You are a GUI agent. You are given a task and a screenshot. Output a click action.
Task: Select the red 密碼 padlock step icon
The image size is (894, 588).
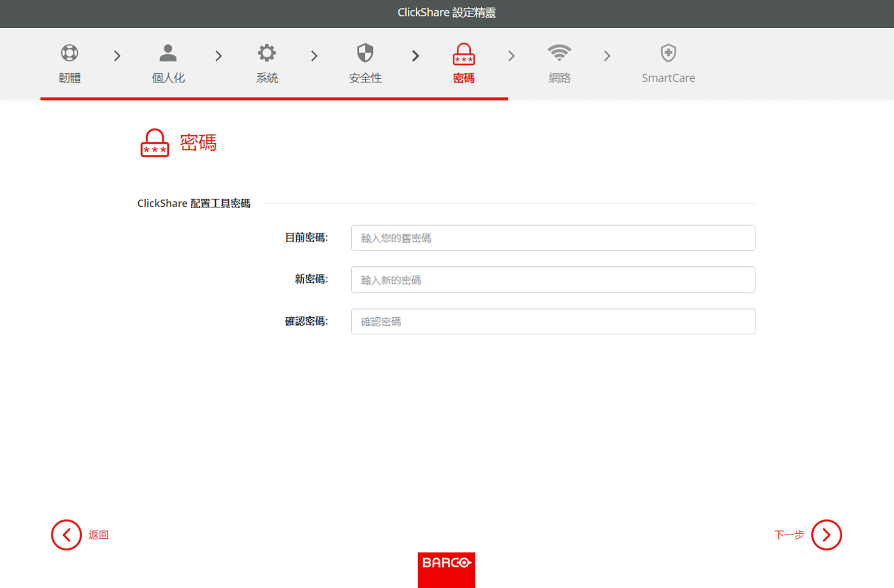click(x=464, y=54)
